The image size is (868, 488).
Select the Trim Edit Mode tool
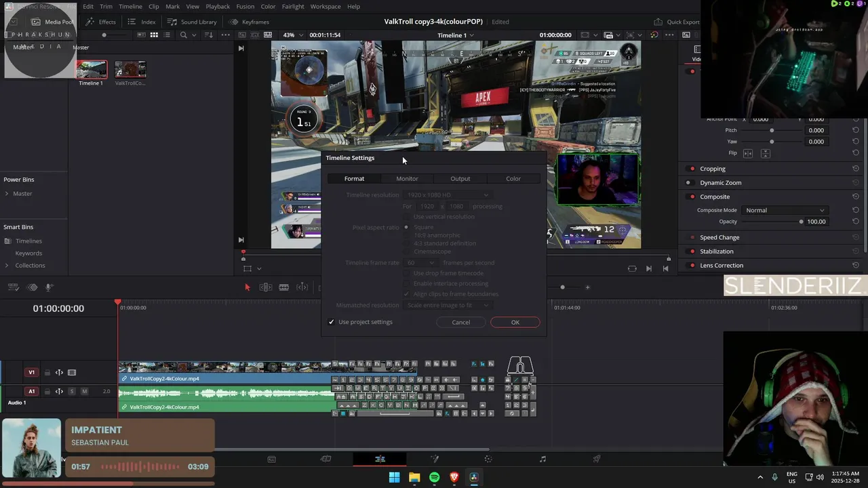click(266, 287)
